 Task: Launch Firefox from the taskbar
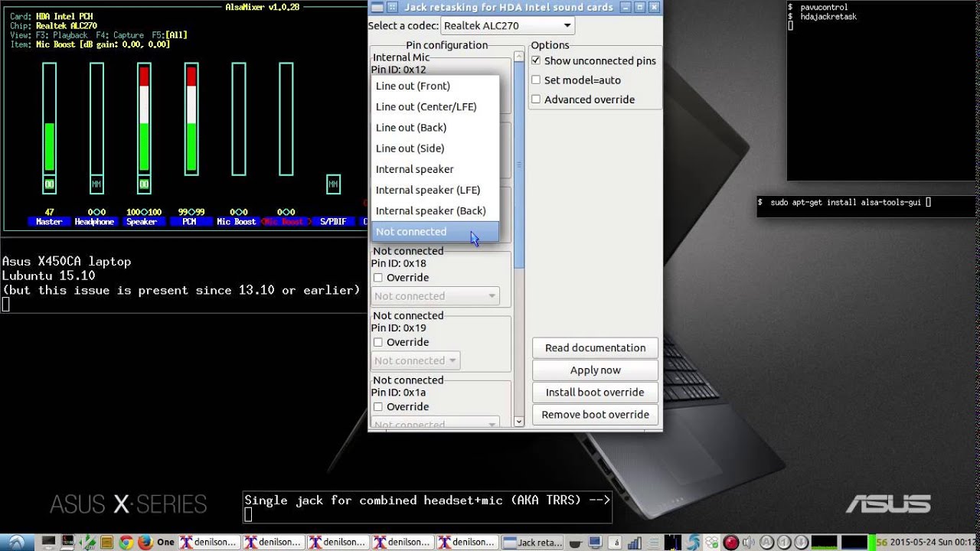(x=145, y=542)
